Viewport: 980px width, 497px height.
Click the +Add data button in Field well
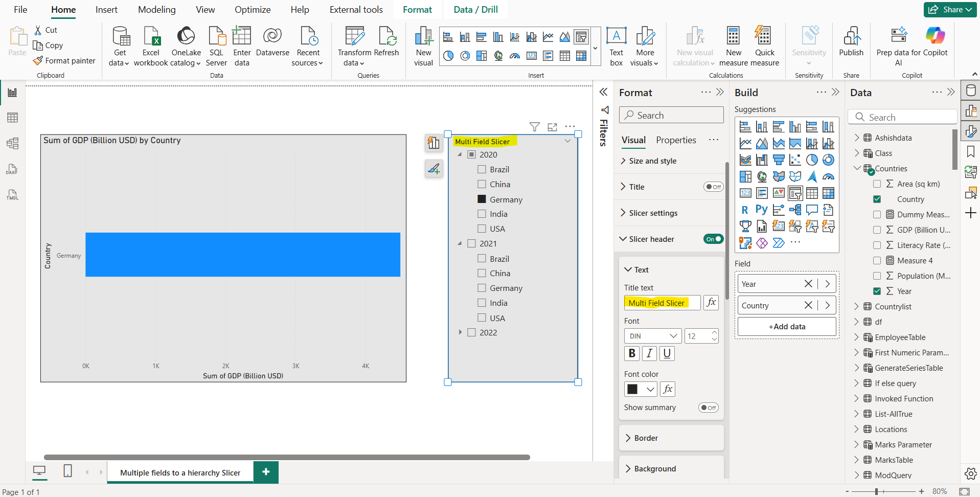click(787, 326)
